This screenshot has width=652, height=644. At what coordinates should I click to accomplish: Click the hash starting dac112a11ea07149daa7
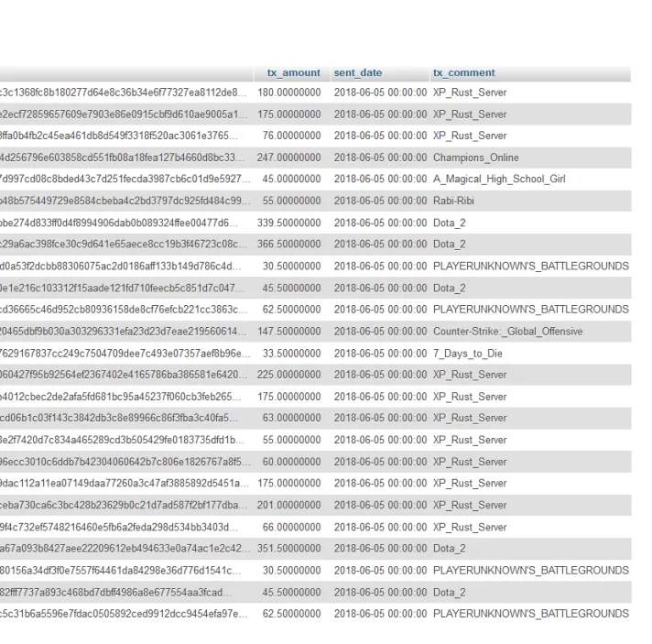[x=125, y=483]
